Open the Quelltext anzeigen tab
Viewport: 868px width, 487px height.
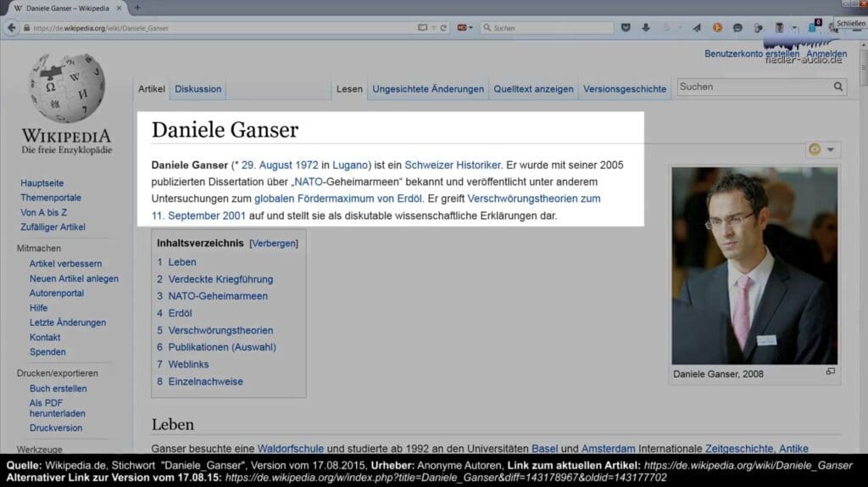(534, 88)
